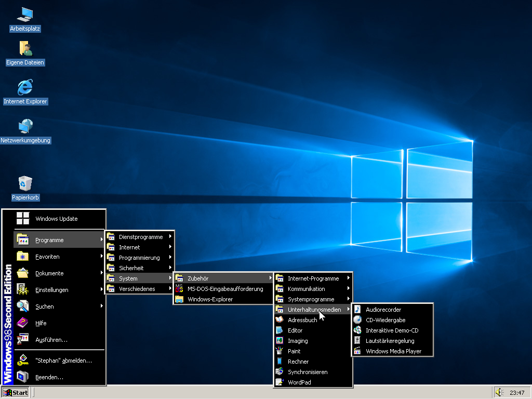Expand the Sicherheit submenu arrow
This screenshot has width=532, height=399.
pyautogui.click(x=170, y=268)
